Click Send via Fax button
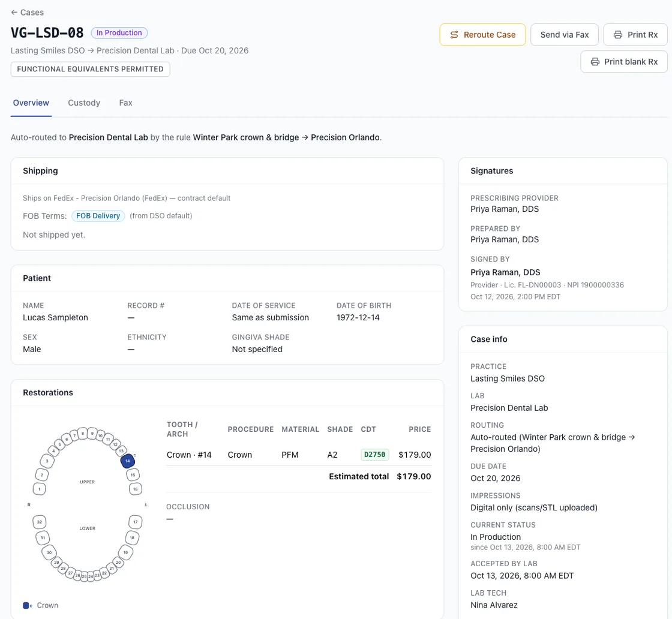Image resolution: width=672 pixels, height=619 pixels. tap(565, 35)
